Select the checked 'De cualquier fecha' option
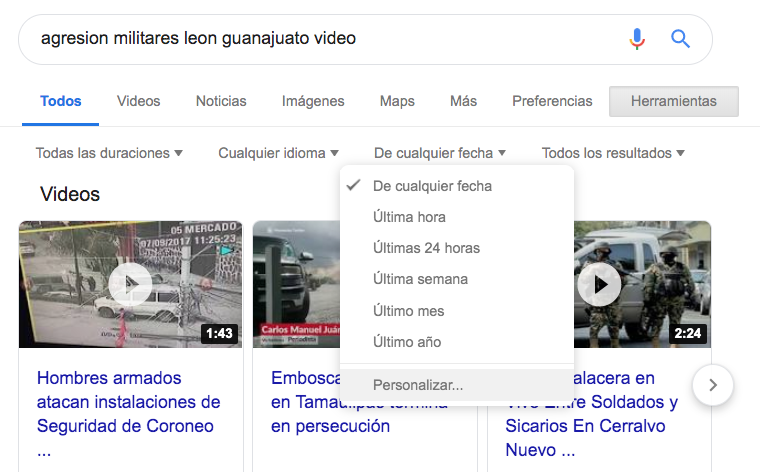The image size is (760, 472). pos(432,186)
